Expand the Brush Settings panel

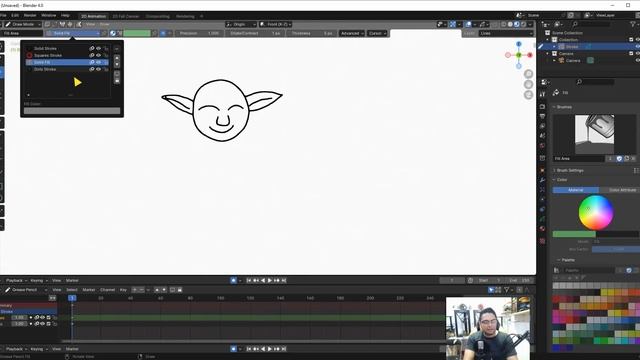point(570,170)
